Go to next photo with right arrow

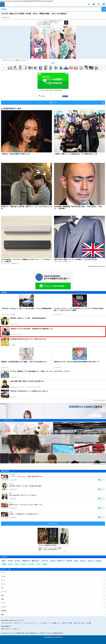(x=102, y=68)
